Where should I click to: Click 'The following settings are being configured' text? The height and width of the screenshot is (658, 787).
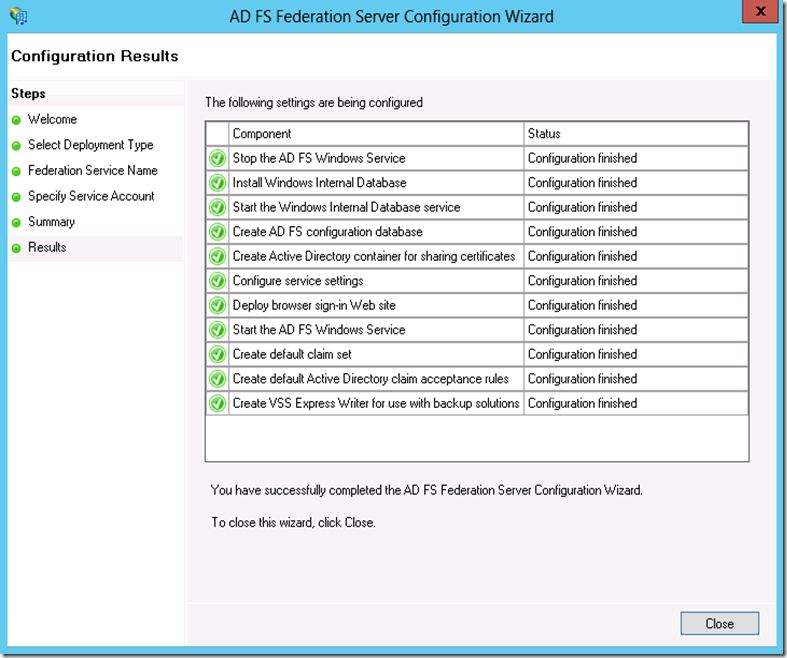point(314,103)
